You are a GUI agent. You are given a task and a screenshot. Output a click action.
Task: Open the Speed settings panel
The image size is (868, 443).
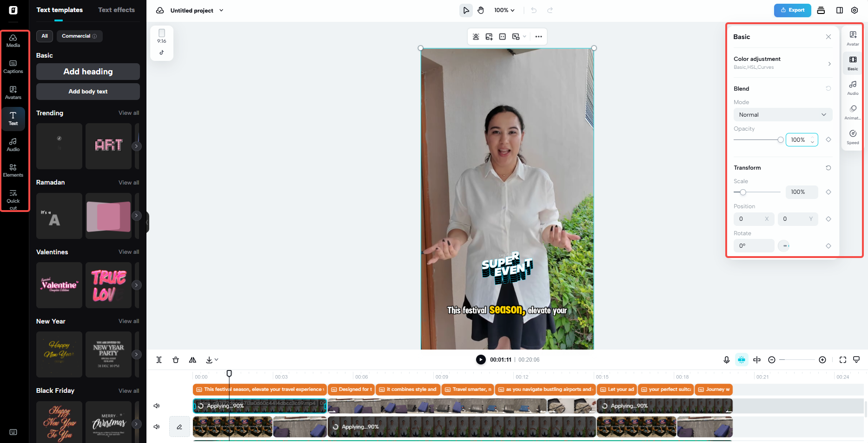pos(853,136)
